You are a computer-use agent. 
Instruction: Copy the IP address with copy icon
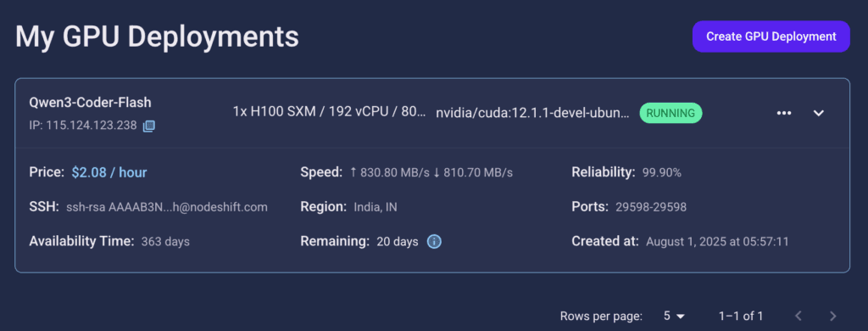click(149, 126)
